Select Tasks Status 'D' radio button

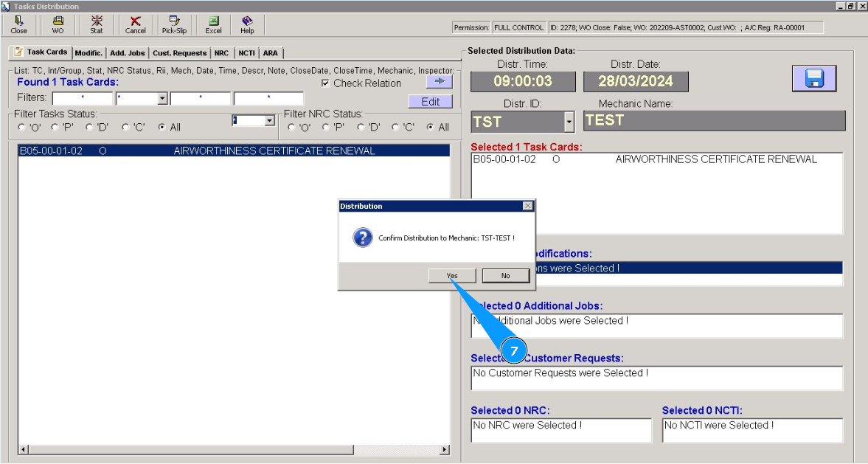pos(89,128)
